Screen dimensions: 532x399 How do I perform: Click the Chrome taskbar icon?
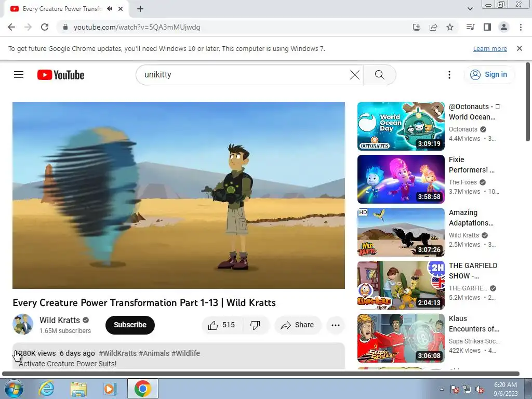point(142,389)
